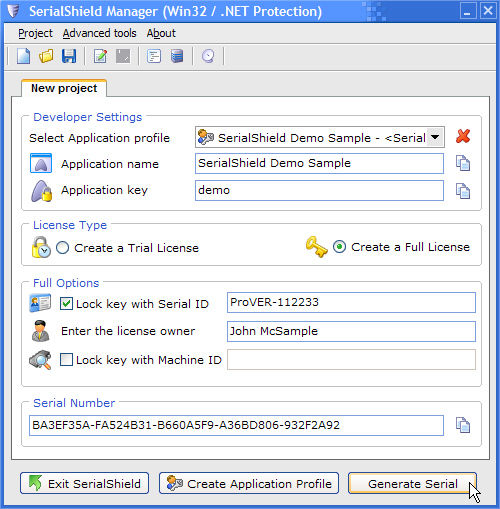
Task: Open project via the yellow folder icon
Action: [46, 56]
